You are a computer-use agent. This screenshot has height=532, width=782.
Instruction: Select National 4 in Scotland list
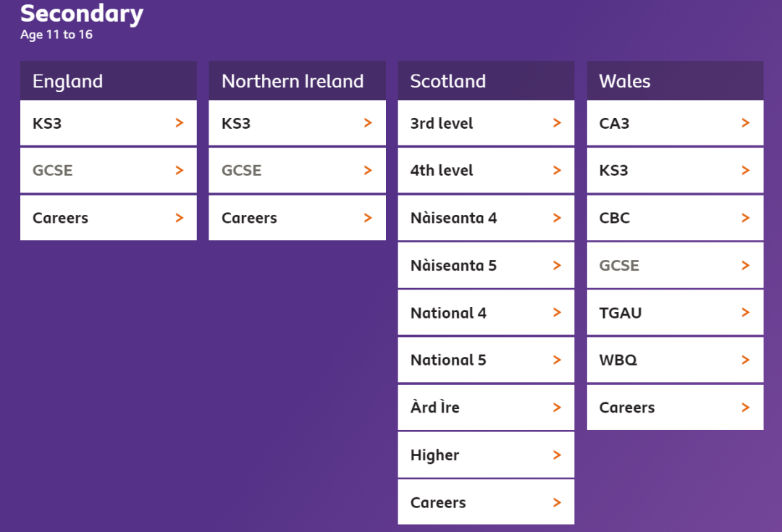coord(448,313)
